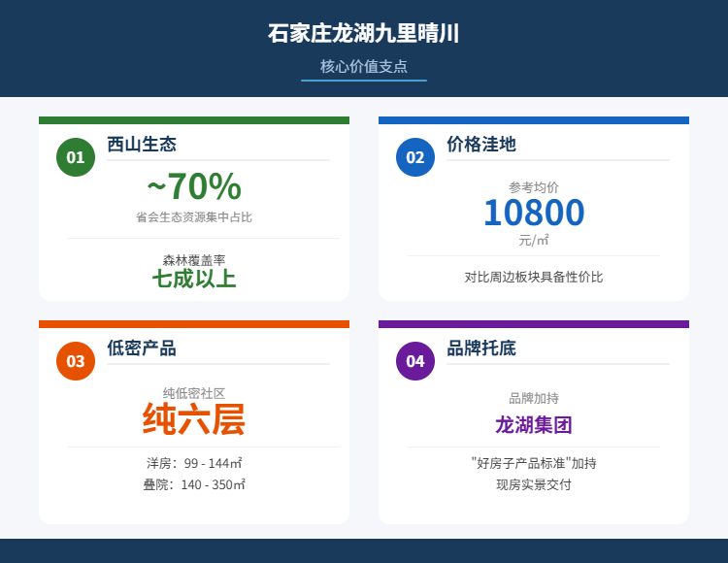Click the text 现房实景交付

click(534, 484)
